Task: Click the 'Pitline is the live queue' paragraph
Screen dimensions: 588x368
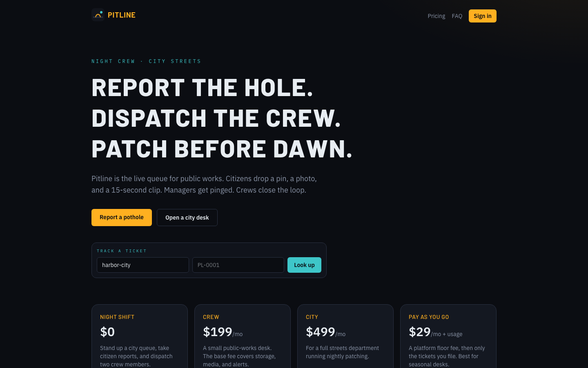Action: [204, 184]
